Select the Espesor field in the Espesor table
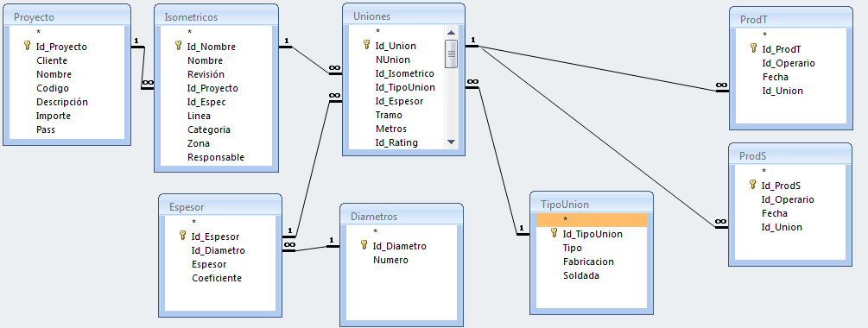 (209, 264)
